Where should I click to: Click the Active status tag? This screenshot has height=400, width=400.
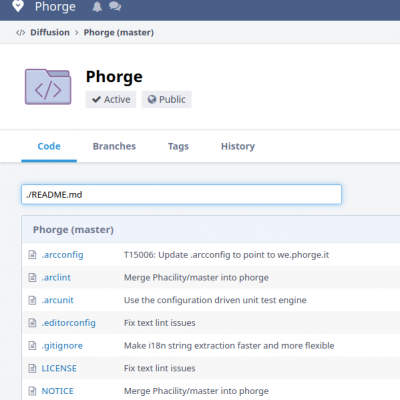tap(111, 99)
